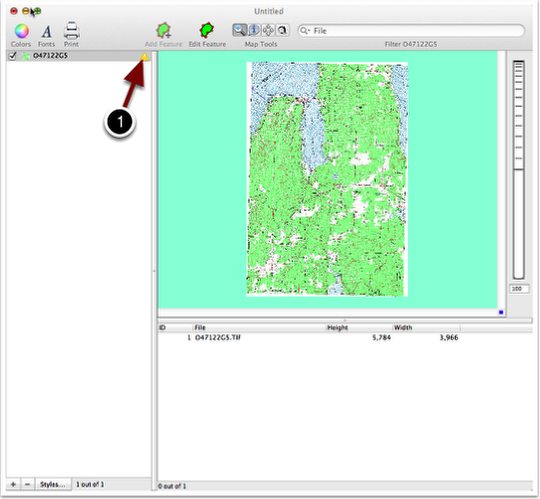Click the zoom value field showing 100
Screen dimensions: 540x499
click(519, 289)
